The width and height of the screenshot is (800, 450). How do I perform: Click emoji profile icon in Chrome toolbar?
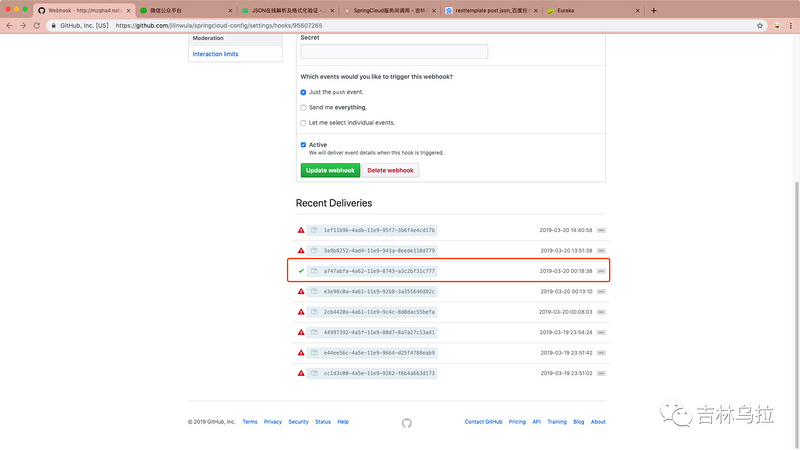click(777, 26)
